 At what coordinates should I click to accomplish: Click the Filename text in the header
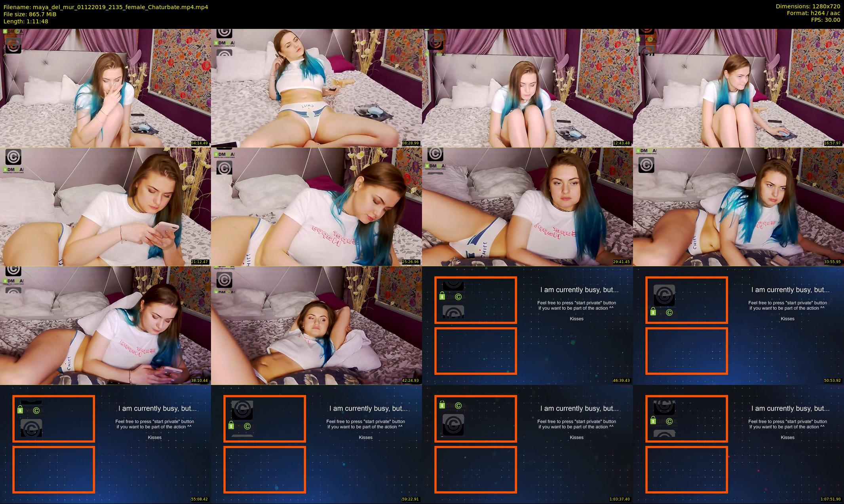[106, 7]
